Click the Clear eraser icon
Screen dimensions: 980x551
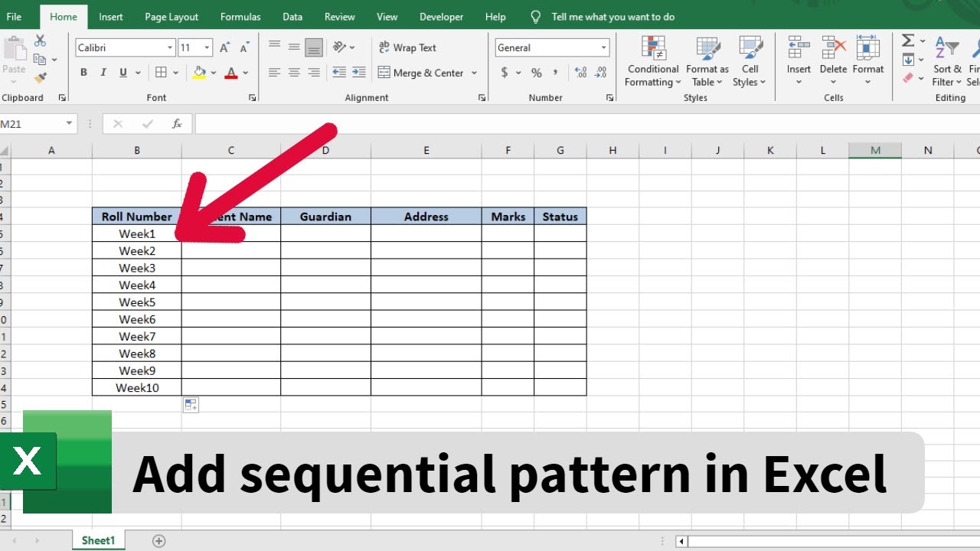click(908, 77)
